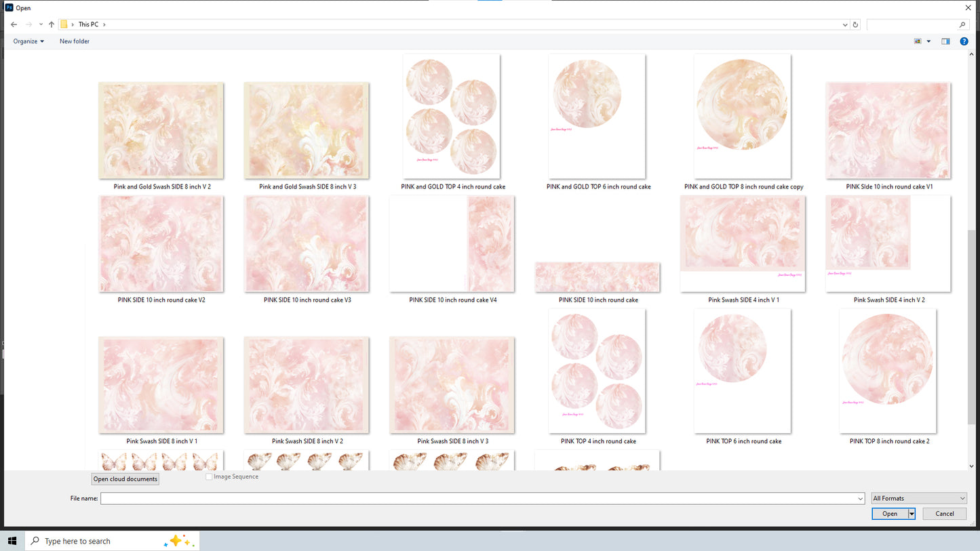
Task: Select PINK and GOLD TOP 6 inch round cake
Action: coord(597,122)
